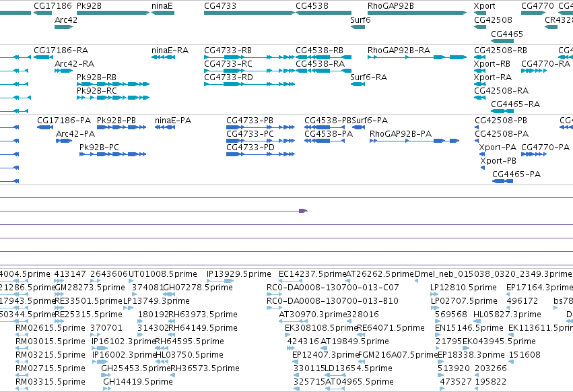Select the GM28273.5prime EST label
This screenshot has width=573, height=392.
pos(90,288)
